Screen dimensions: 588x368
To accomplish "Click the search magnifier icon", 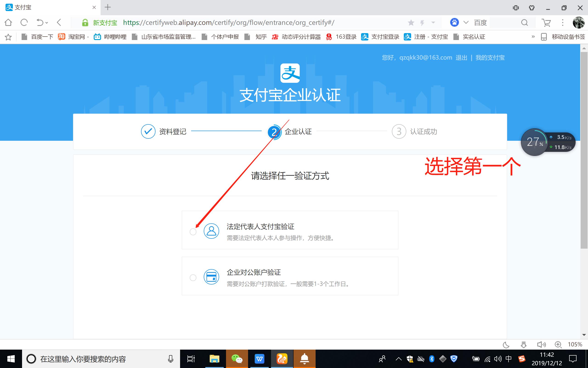I will point(525,23).
